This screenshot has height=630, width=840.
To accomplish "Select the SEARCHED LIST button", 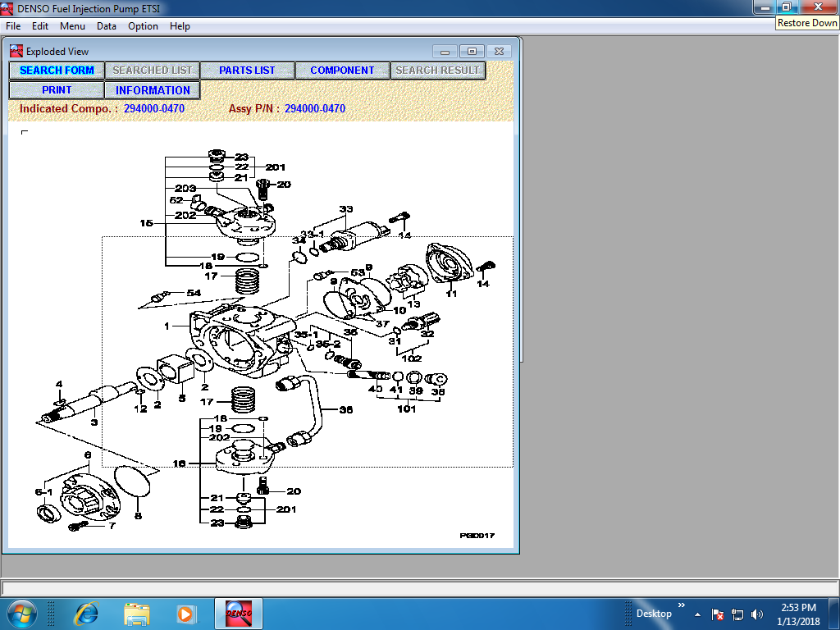I will click(x=152, y=71).
